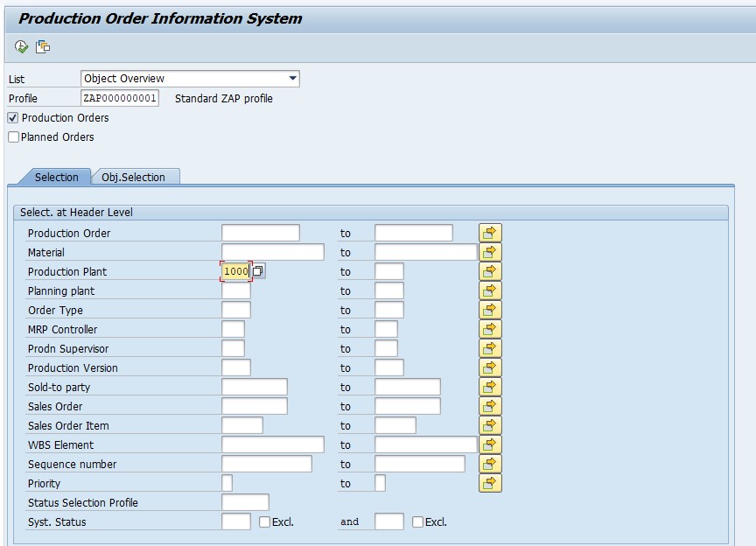Expand the List dropdown showing Object Overview
The width and height of the screenshot is (756, 546).
(x=292, y=79)
